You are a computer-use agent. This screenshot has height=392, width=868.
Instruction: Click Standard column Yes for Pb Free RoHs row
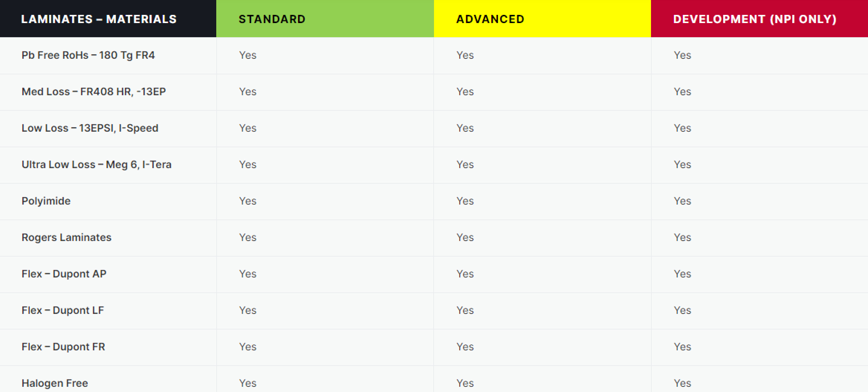247,55
